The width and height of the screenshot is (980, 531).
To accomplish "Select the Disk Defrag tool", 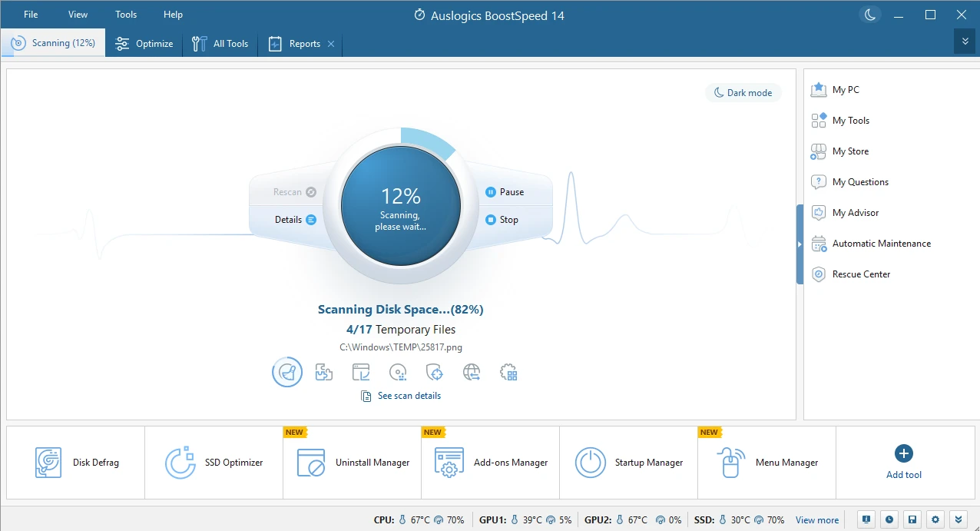I will (75, 462).
